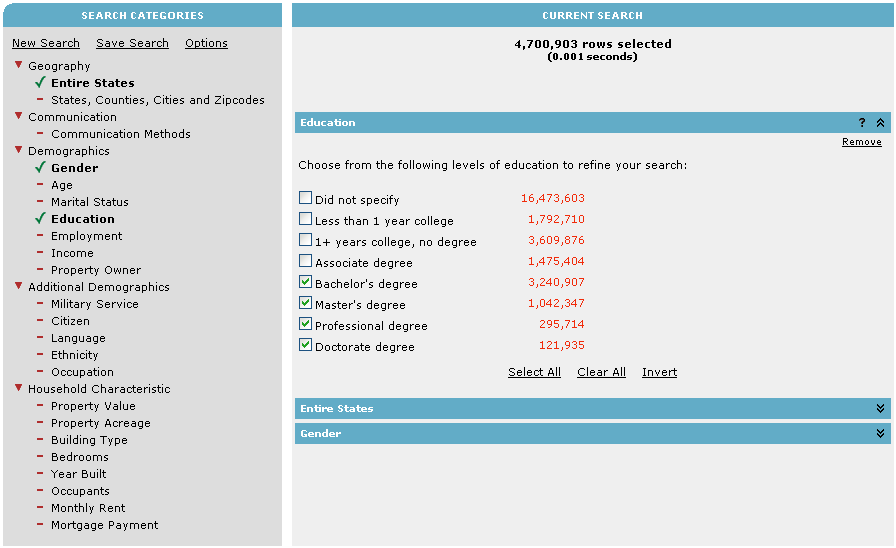Remove the Education filter
Image resolution: width=896 pixels, height=548 pixels.
(x=861, y=142)
